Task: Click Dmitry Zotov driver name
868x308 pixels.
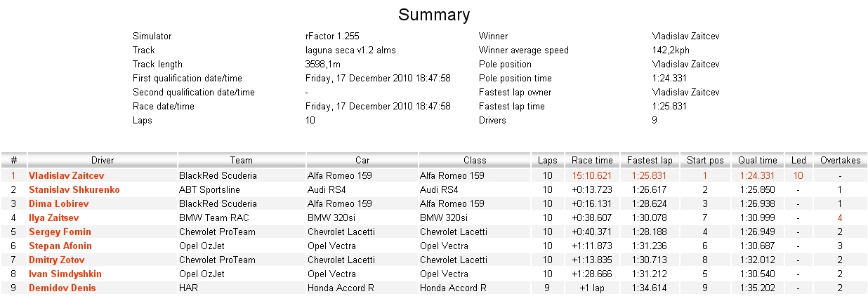Action: coord(59,260)
